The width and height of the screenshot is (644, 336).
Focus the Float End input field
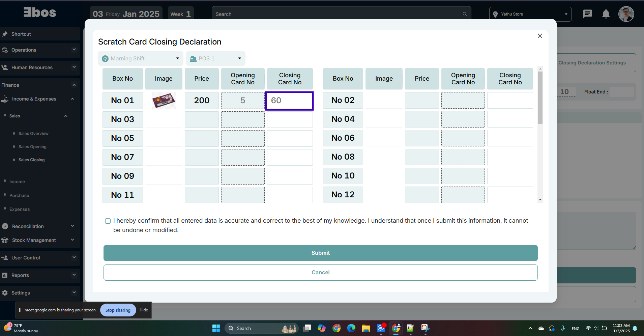click(x=621, y=92)
